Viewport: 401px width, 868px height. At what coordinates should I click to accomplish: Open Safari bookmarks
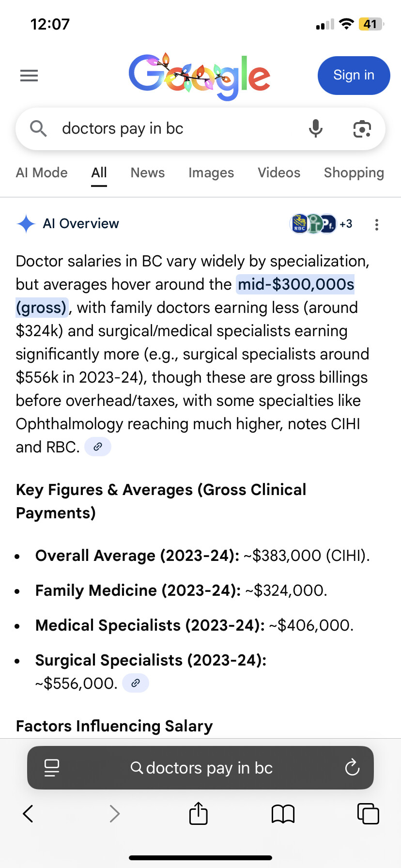283,813
